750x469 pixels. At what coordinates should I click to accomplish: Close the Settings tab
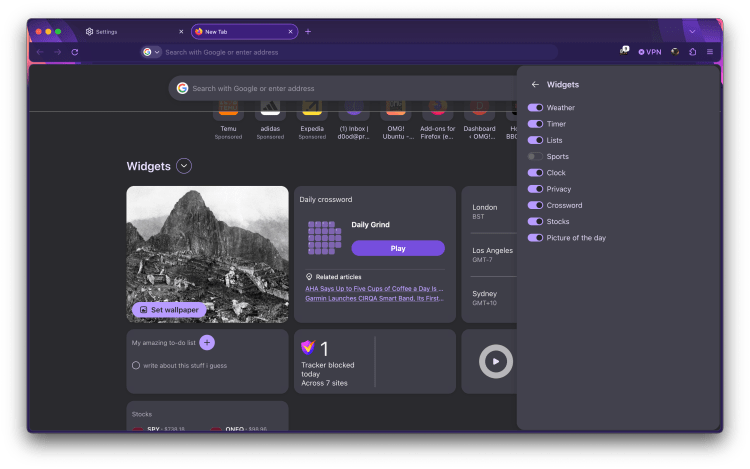pos(181,32)
